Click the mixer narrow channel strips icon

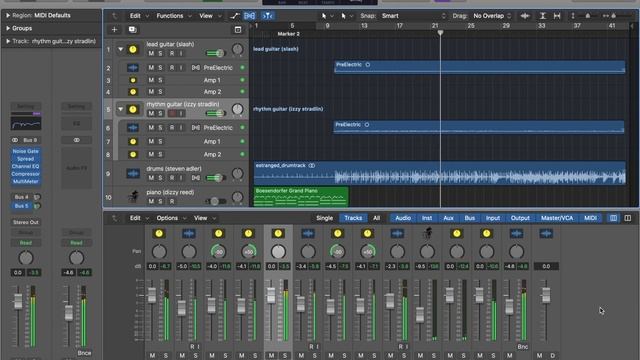click(613, 218)
